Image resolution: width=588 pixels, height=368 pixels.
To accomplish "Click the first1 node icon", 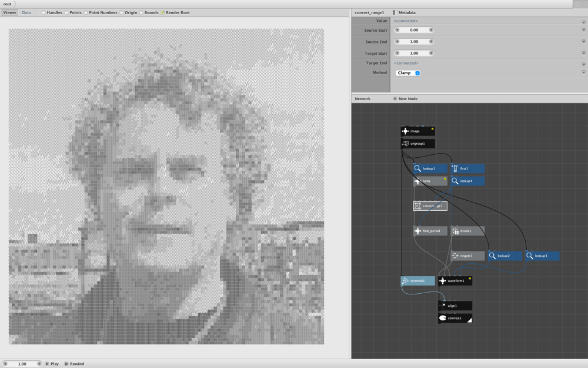I will point(455,168).
